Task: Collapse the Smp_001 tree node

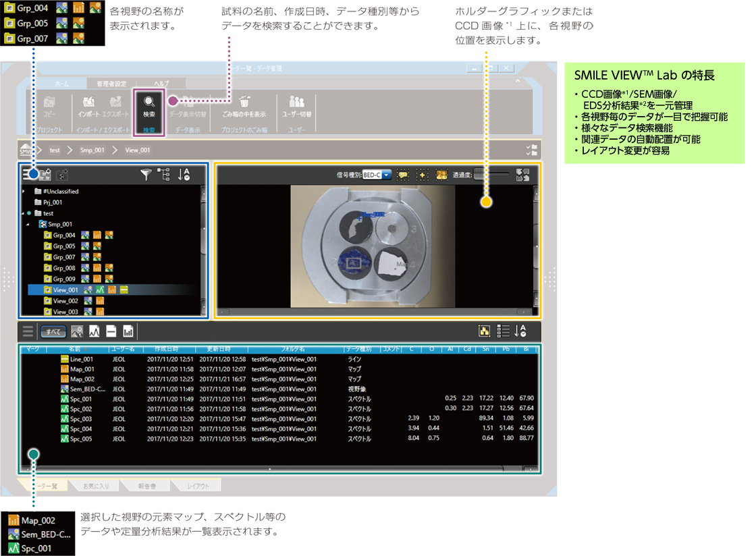Action: [x=28, y=224]
